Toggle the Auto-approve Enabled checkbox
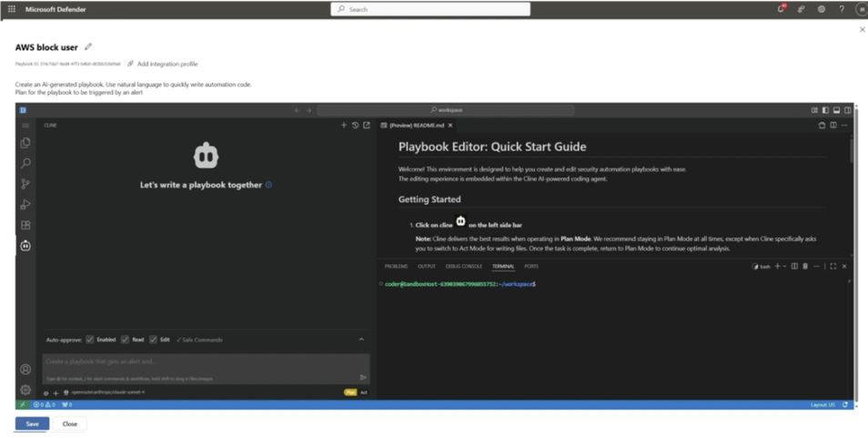 click(x=90, y=340)
